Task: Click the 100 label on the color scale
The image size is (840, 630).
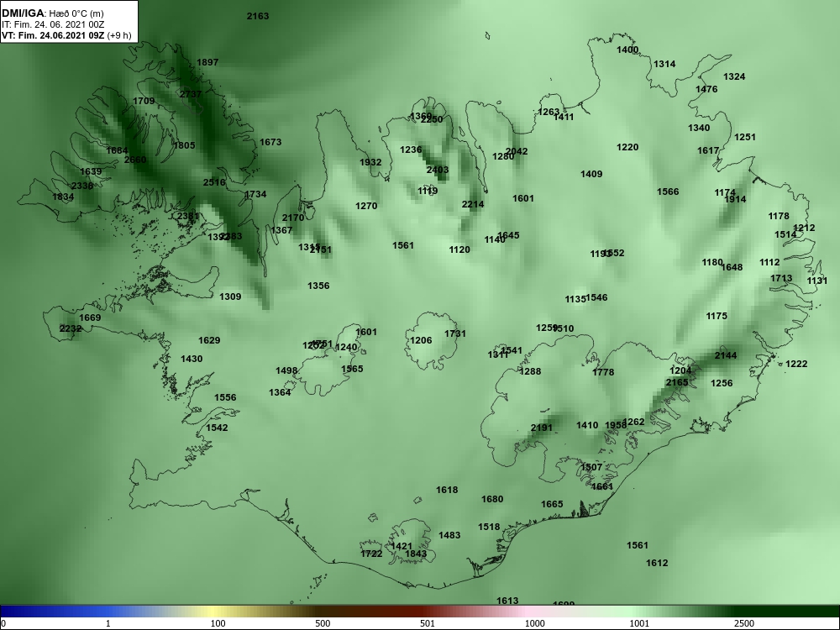Action: 218,623
